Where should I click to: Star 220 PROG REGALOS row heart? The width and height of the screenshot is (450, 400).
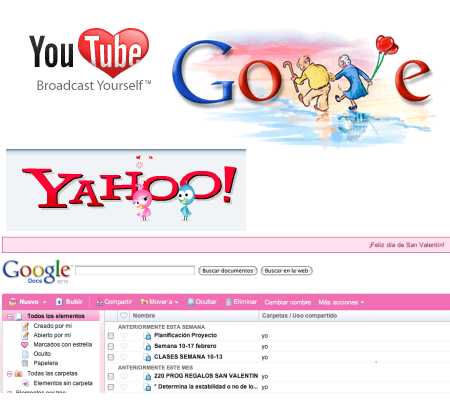point(124,376)
